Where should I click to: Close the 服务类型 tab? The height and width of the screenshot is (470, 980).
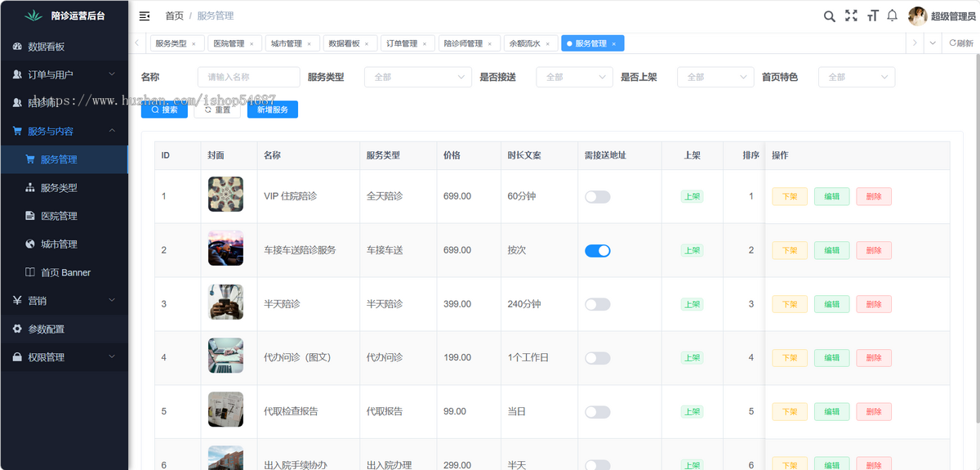pos(194,44)
